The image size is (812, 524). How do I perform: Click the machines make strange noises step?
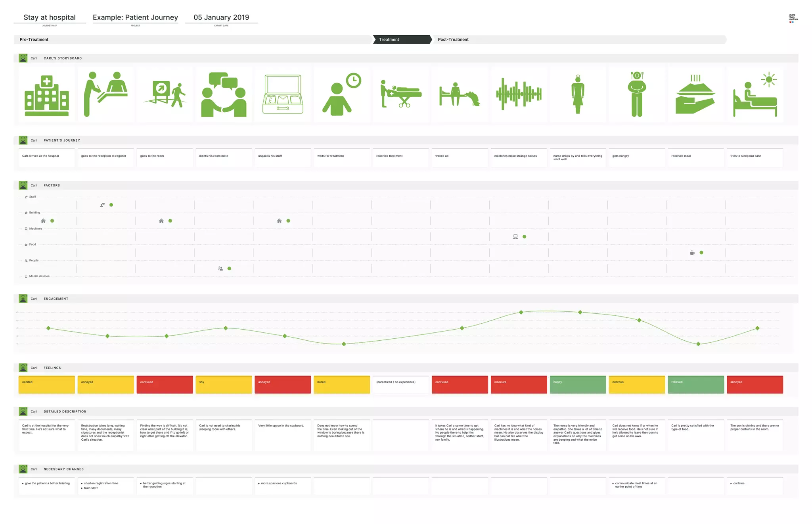click(x=519, y=158)
